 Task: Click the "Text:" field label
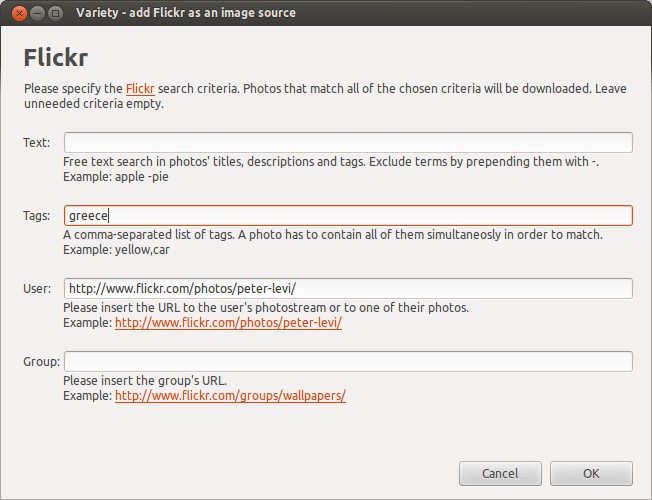[x=37, y=143]
